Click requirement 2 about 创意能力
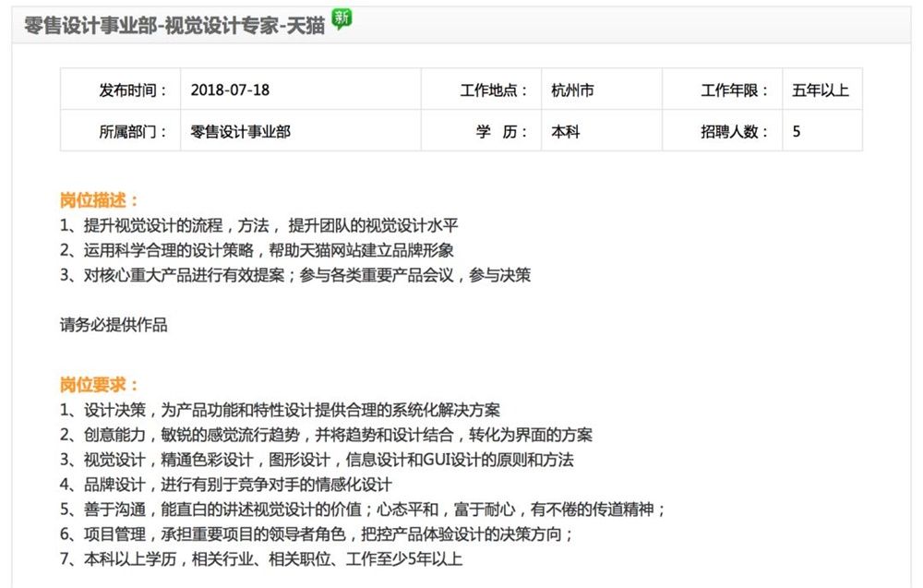 pos(326,435)
